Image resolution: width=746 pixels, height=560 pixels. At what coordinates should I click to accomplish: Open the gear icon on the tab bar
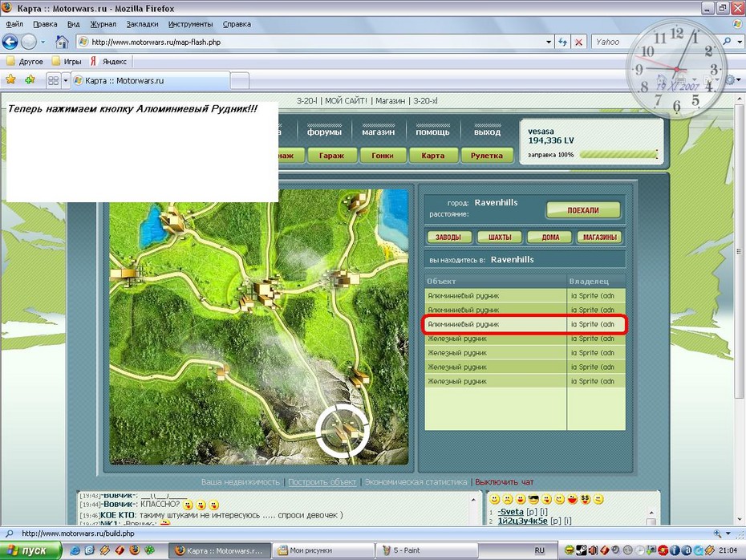pyautogui.click(x=730, y=80)
